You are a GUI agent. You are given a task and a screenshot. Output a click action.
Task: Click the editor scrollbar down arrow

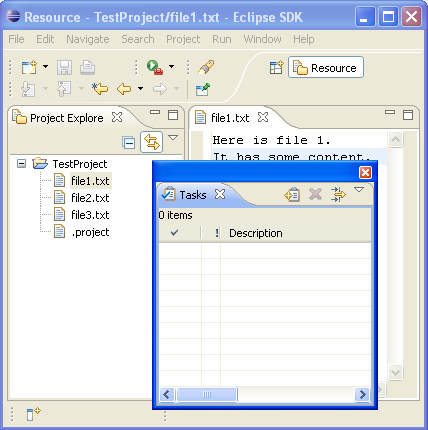point(395,372)
